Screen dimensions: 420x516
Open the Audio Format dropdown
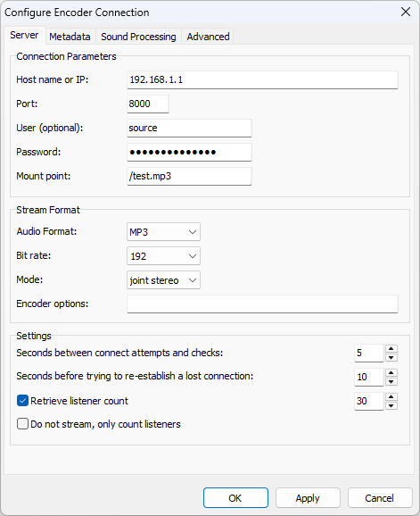click(163, 232)
